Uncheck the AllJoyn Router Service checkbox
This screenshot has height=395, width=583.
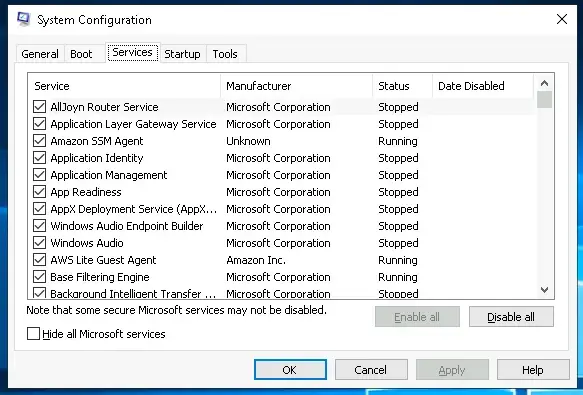39,107
